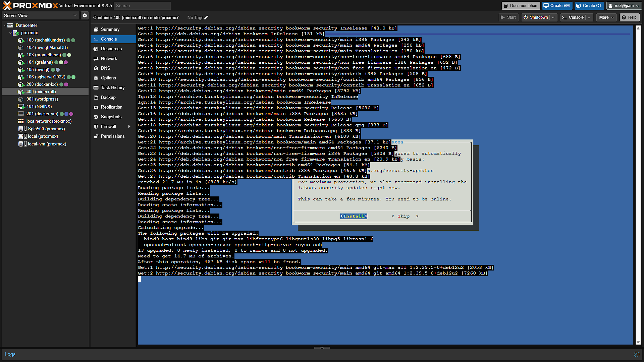
Task: Click the Create CT button
Action: tap(589, 6)
